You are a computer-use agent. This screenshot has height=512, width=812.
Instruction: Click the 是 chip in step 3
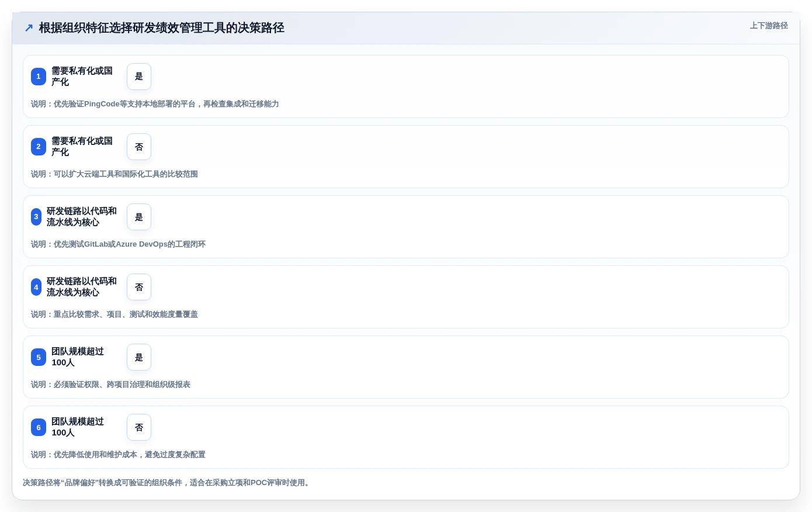(x=139, y=217)
